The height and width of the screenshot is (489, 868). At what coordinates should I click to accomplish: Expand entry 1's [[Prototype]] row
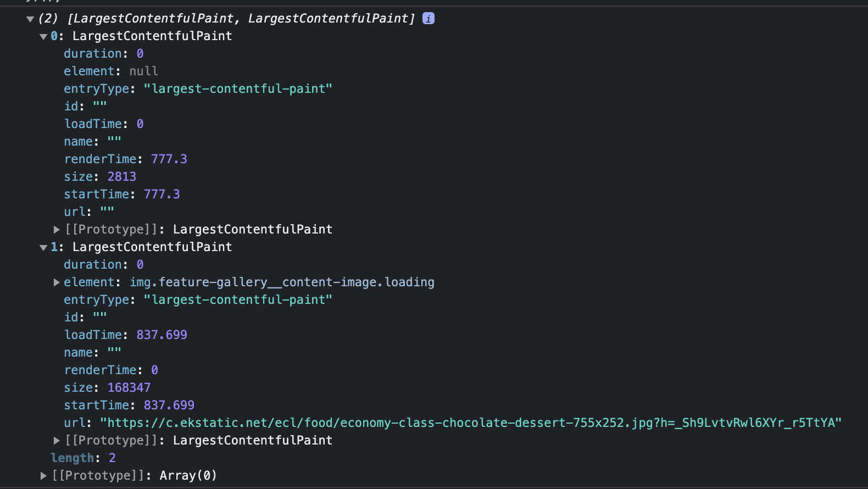(57, 440)
